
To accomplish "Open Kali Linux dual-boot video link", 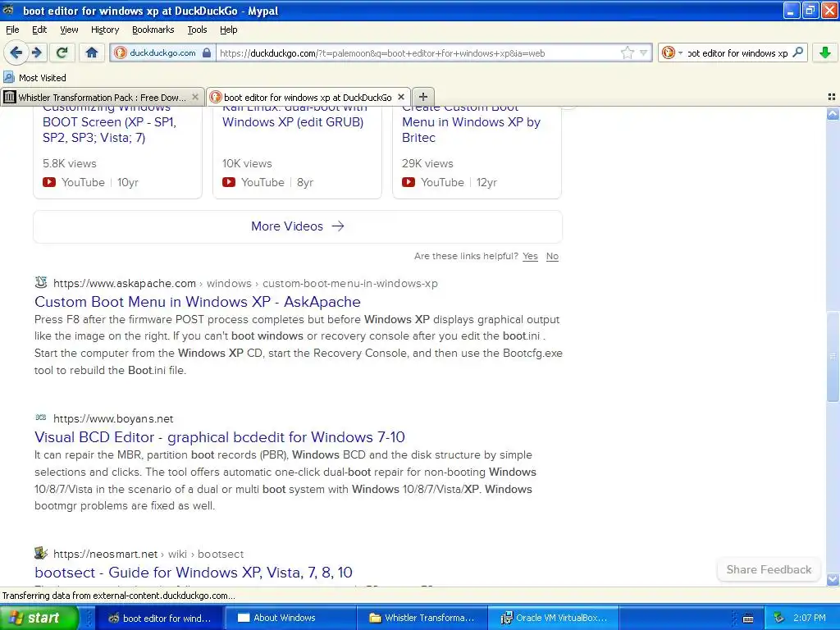I will pos(294,116).
